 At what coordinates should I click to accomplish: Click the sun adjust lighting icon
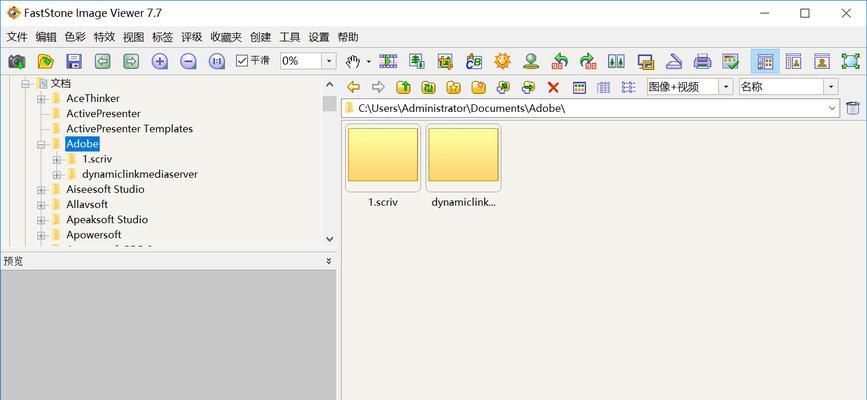coord(503,61)
